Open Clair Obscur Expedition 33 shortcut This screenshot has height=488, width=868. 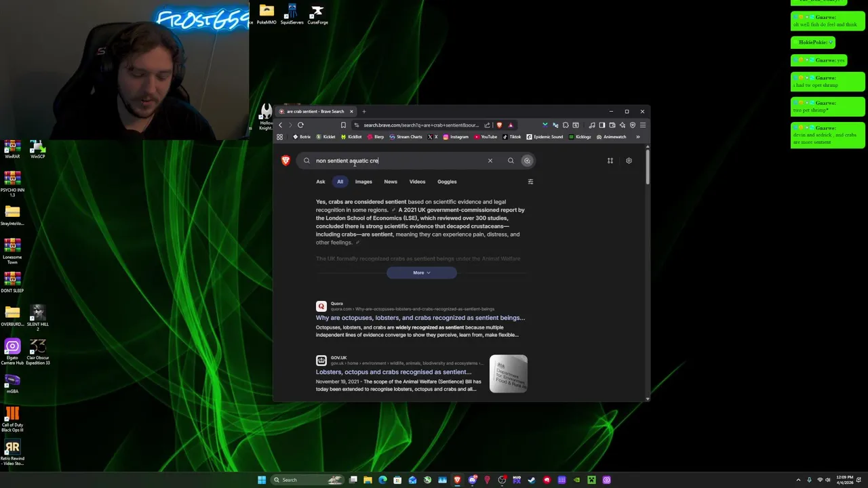[x=37, y=352]
